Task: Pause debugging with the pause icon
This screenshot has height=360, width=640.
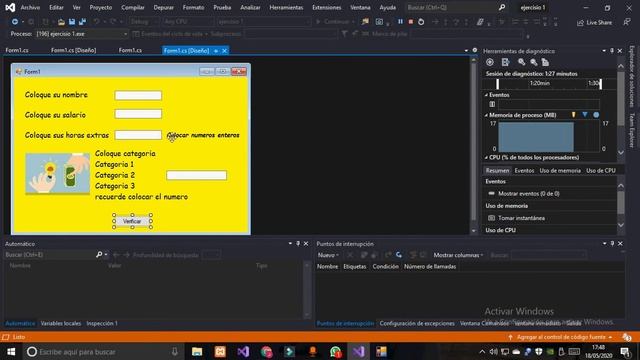Action: (x=400, y=22)
